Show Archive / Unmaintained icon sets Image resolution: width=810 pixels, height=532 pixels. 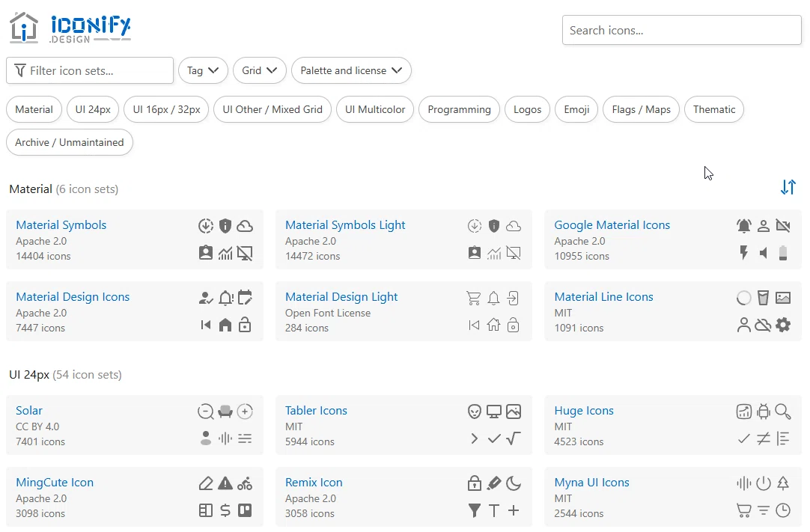click(x=69, y=143)
